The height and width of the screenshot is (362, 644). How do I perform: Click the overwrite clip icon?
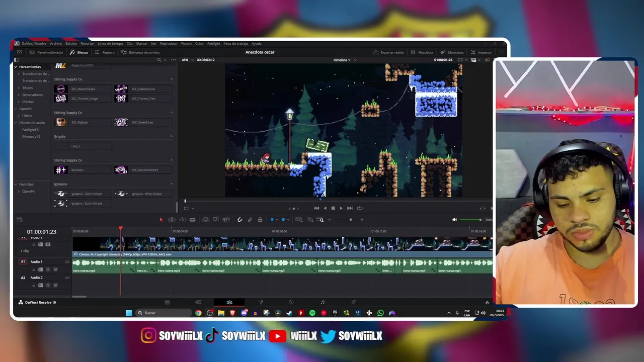216,220
